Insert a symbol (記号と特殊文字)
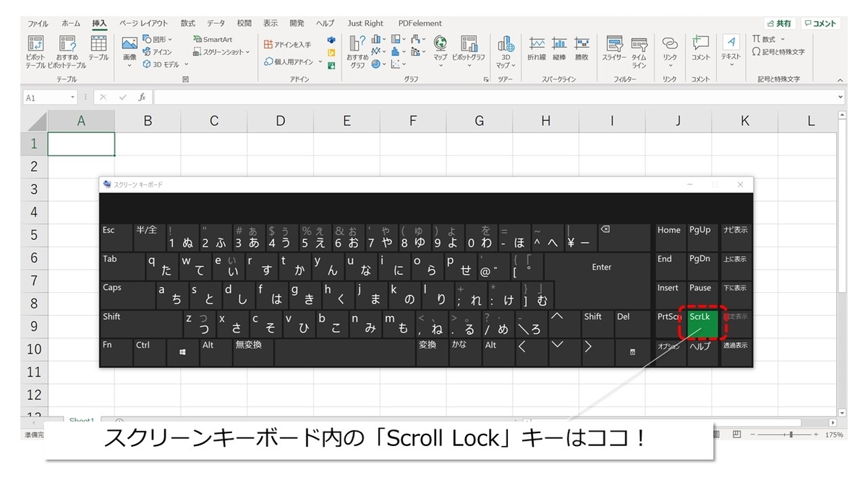 (x=778, y=52)
